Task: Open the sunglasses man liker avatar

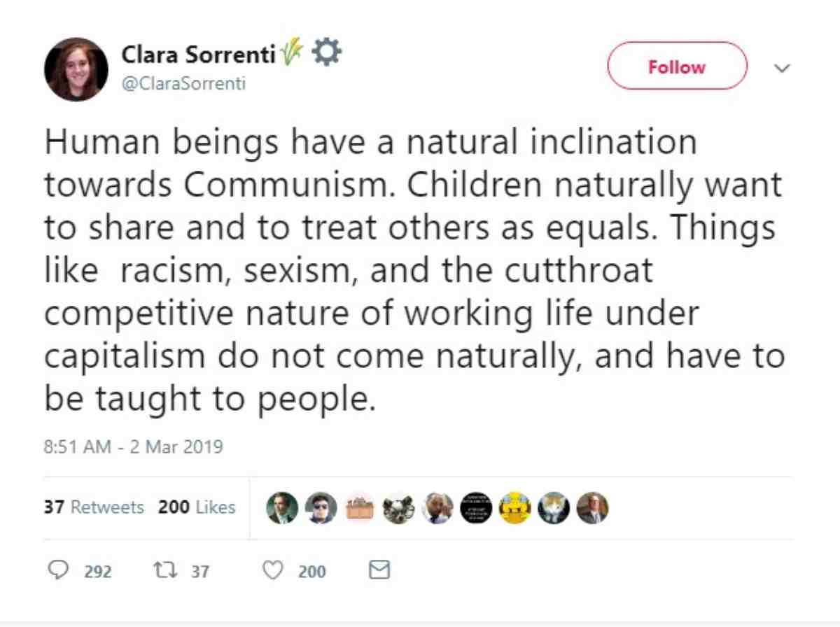Action: click(x=321, y=508)
